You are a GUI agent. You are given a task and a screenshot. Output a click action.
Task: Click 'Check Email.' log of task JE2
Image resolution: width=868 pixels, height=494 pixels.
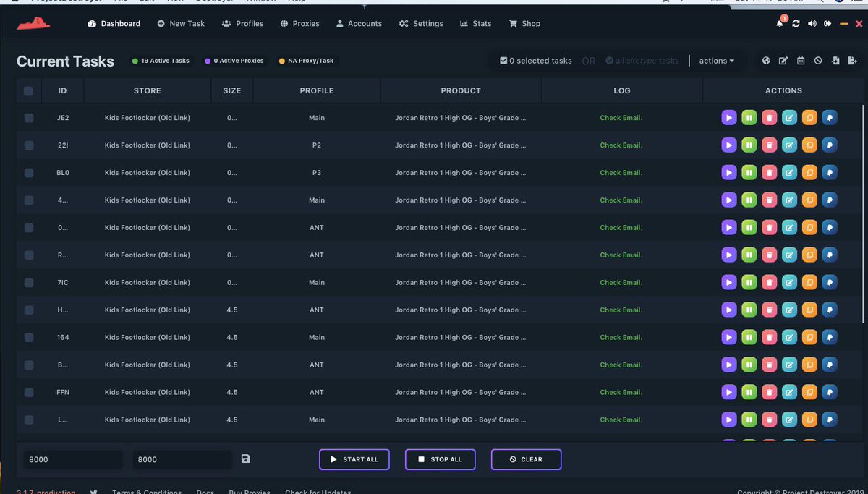[x=621, y=118]
